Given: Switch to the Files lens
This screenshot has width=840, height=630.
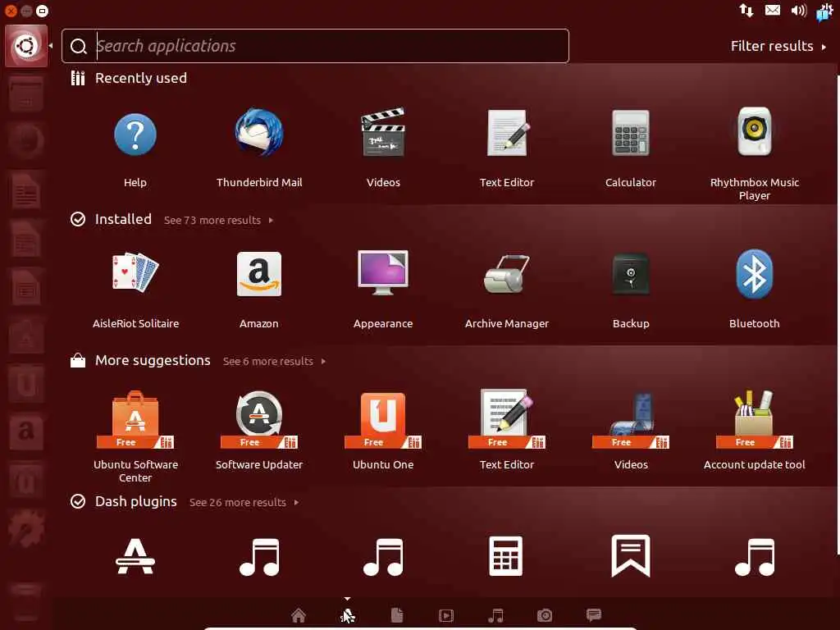Looking at the screenshot, I should tap(397, 615).
